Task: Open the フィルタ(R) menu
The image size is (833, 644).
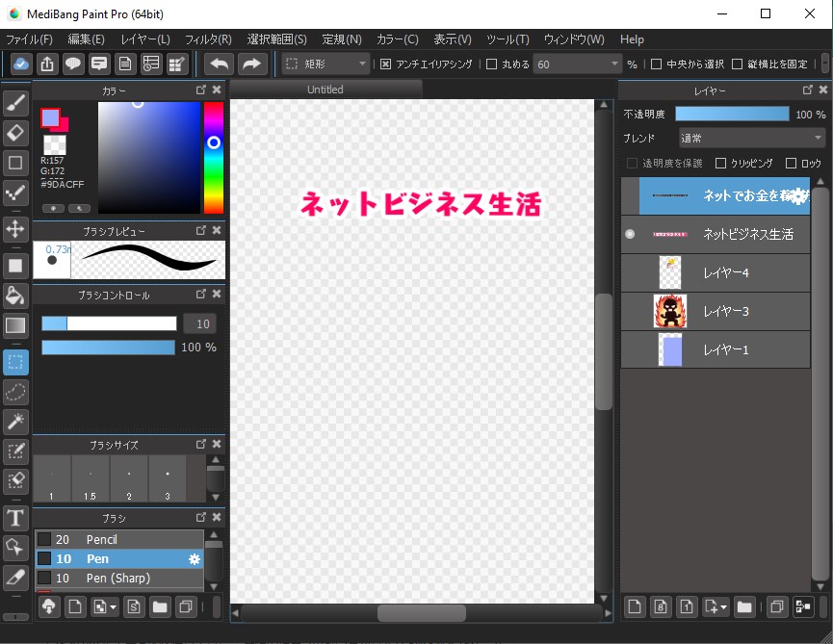Action: 207,39
